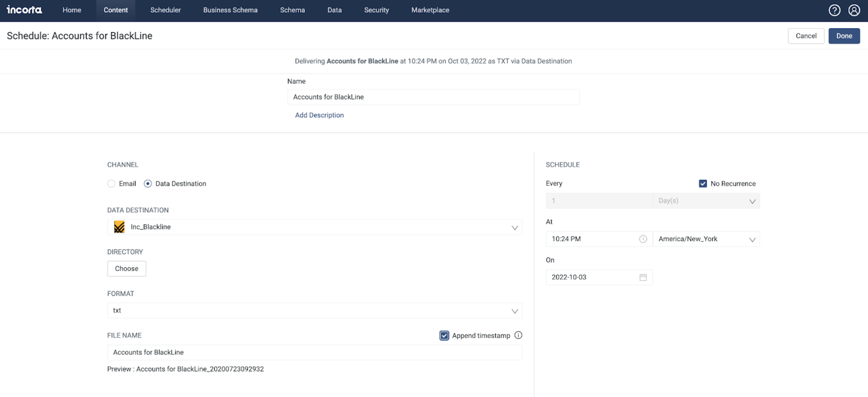Image resolution: width=868 pixels, height=397 pixels.
Task: Click the Choose directory button
Action: (x=126, y=269)
